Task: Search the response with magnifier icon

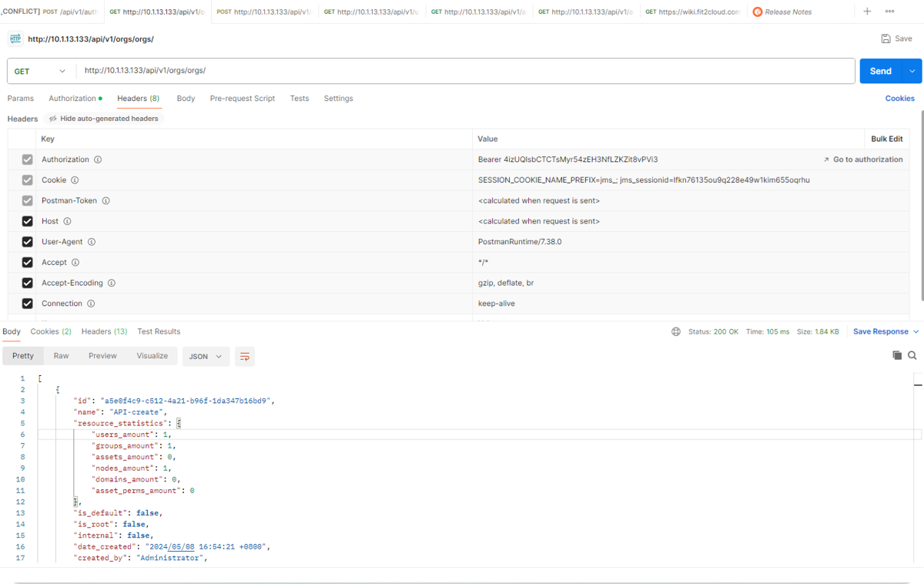Action: pos(912,355)
